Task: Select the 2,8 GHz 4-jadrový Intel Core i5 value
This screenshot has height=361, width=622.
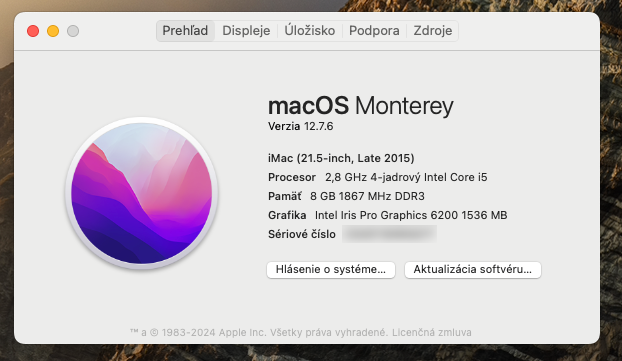Action: 406,177
